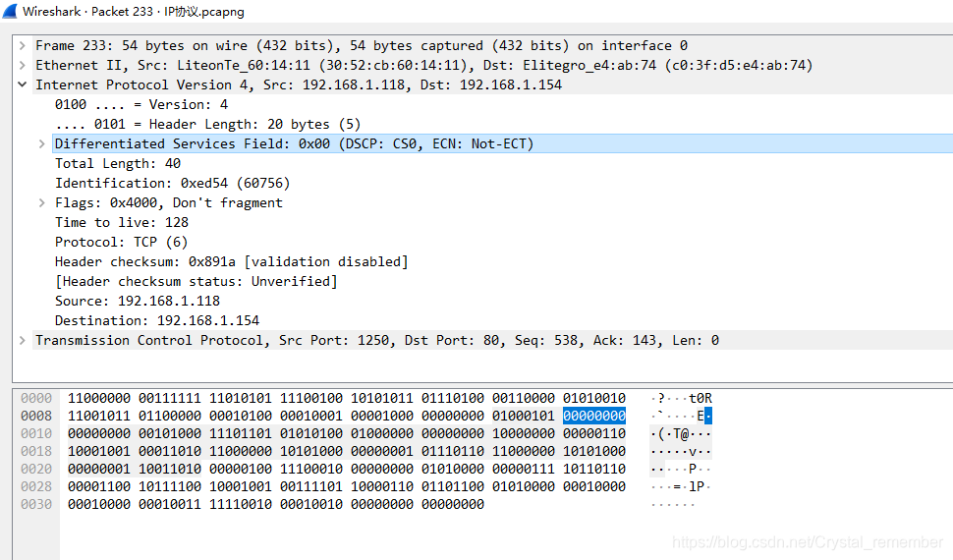Expand the Differentiated Services Field row
Viewport: 953px width, 560px height.
pos(42,144)
